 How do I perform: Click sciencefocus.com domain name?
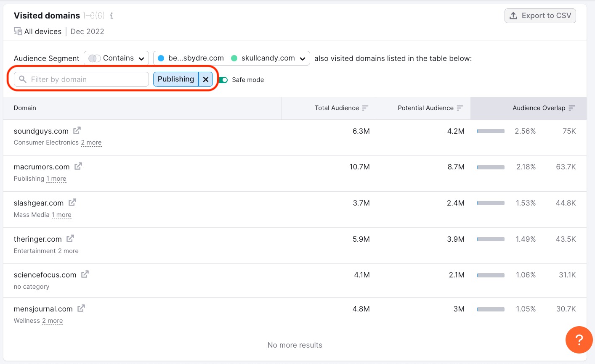pos(45,275)
